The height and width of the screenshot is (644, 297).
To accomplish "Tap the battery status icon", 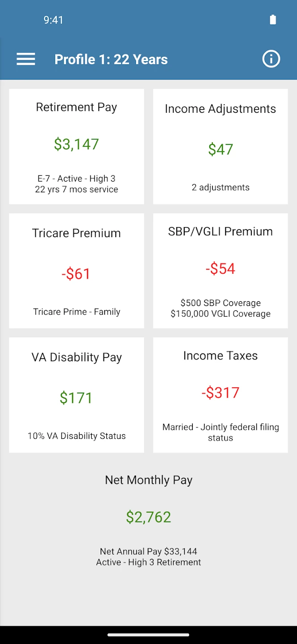I will click(x=273, y=20).
